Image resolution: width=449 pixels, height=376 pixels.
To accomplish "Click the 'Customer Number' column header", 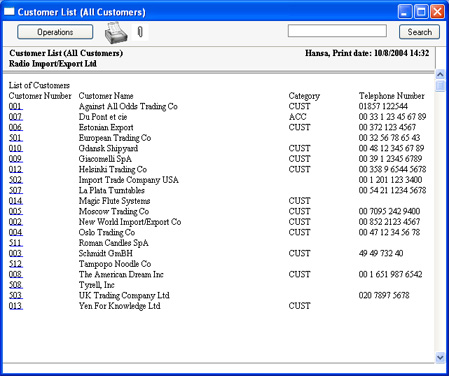I will [40, 96].
